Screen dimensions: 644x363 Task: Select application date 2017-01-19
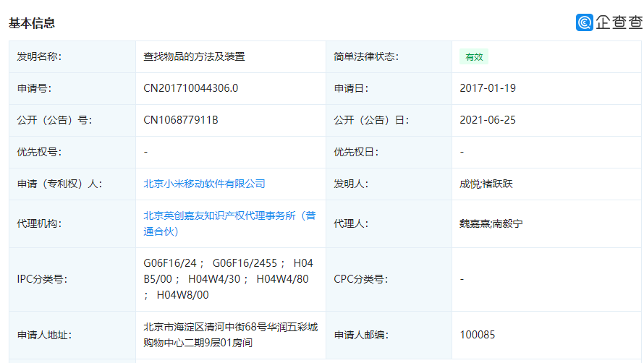click(x=488, y=88)
